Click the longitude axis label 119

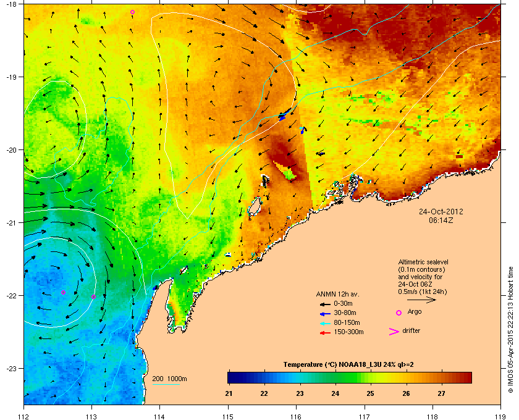pos(500,416)
